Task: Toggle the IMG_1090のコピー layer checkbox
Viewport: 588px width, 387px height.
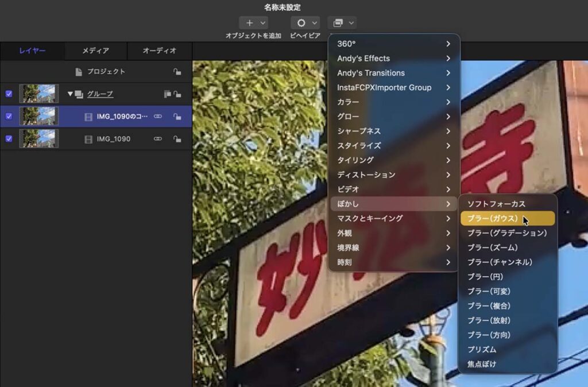Action: 9,117
